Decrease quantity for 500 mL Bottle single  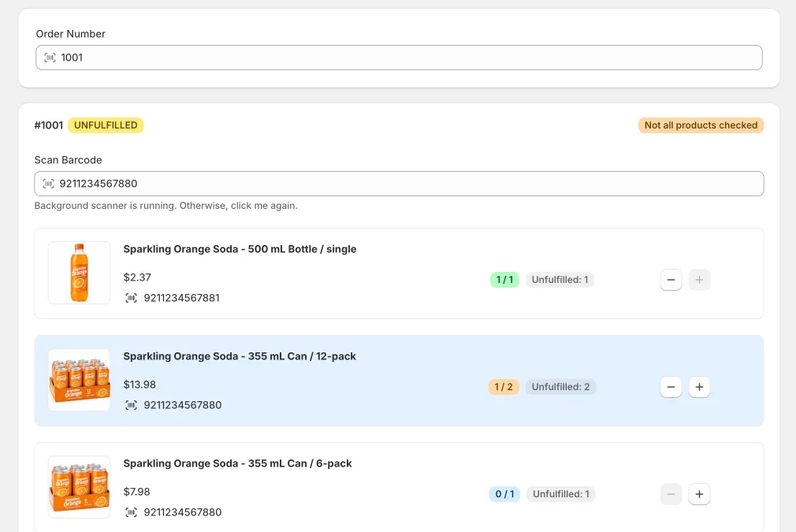[671, 280]
